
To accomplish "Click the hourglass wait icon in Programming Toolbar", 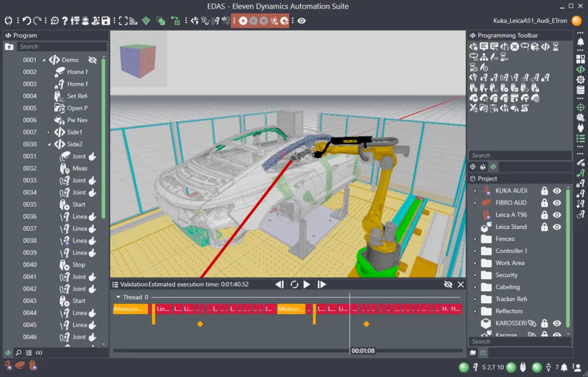I will 556,46.
